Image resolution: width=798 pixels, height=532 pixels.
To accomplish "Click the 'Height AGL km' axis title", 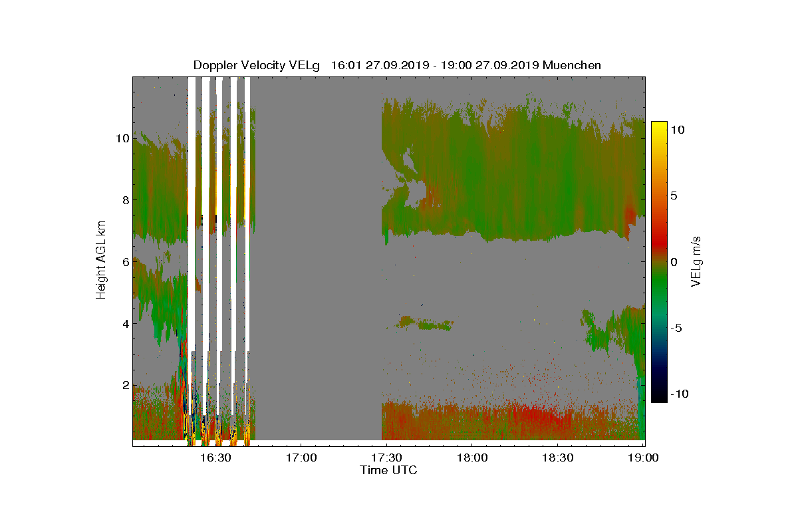I will coord(101,259).
